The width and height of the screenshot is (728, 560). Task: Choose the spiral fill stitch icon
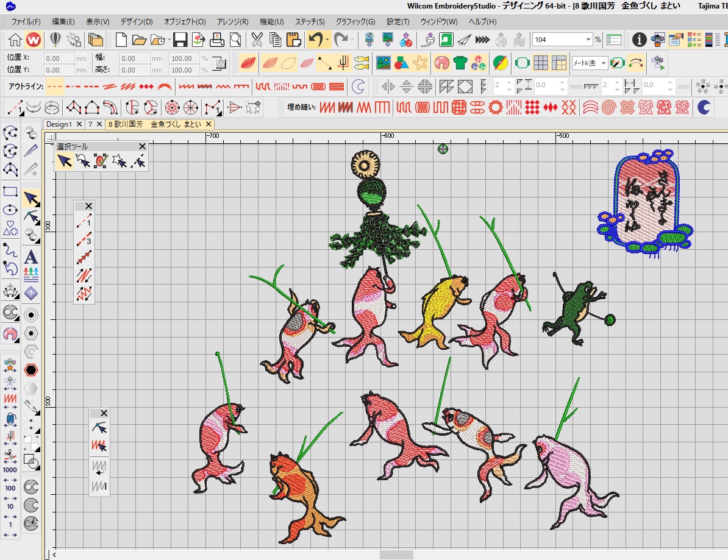(608, 108)
